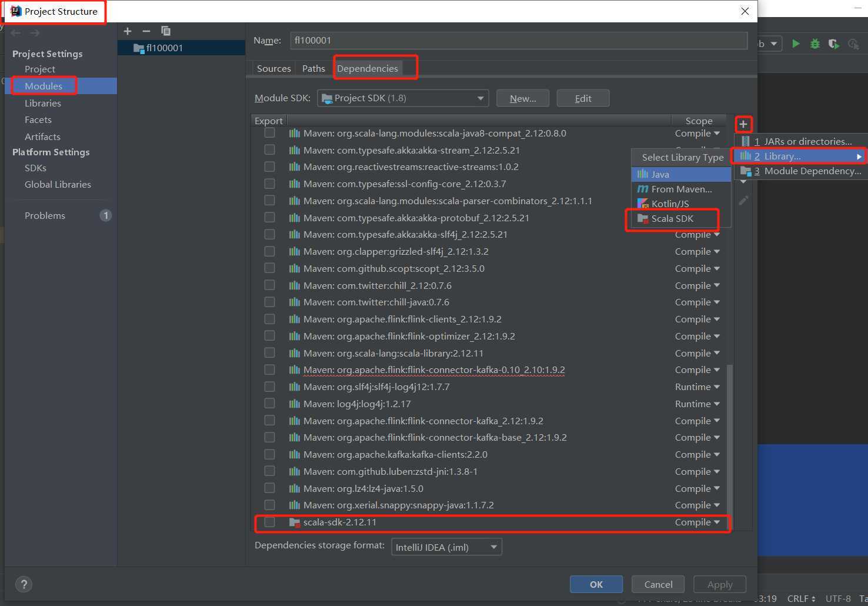
Task: Open scope dropdown for chill-java:0.7.6
Action: click(697, 302)
